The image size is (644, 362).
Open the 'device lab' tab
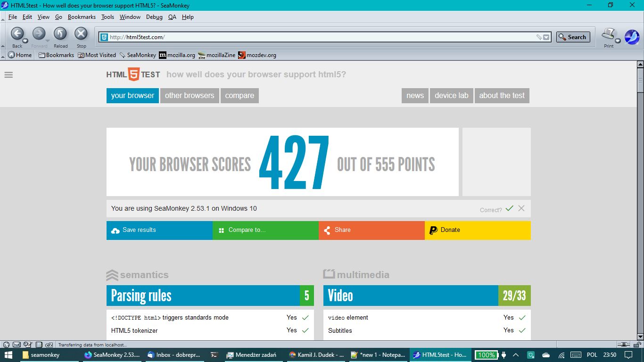[451, 95]
